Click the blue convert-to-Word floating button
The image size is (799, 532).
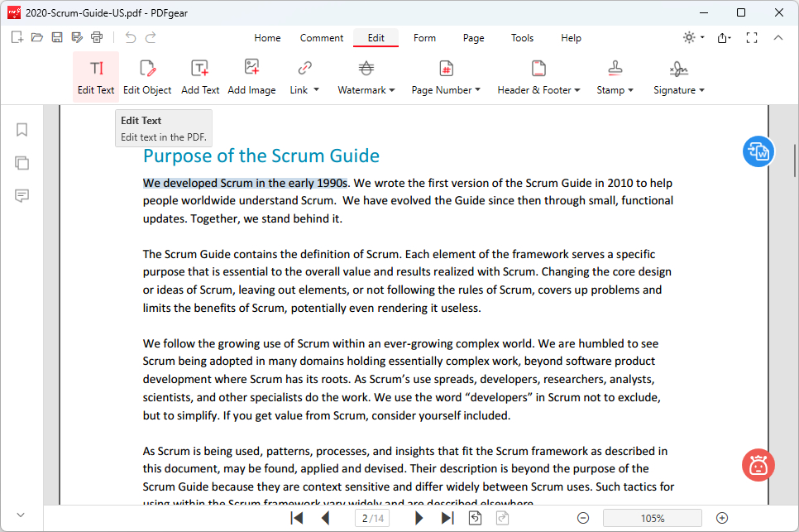pos(758,151)
